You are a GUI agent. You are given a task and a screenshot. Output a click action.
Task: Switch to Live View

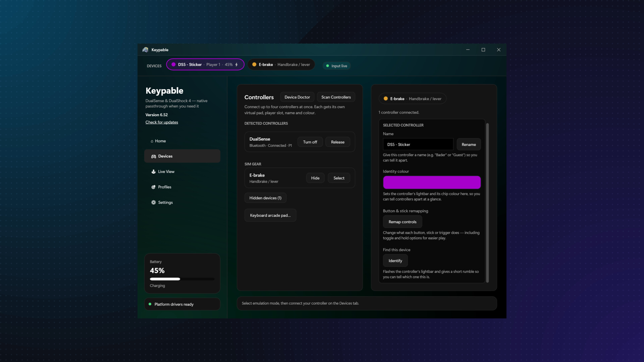[182, 172]
